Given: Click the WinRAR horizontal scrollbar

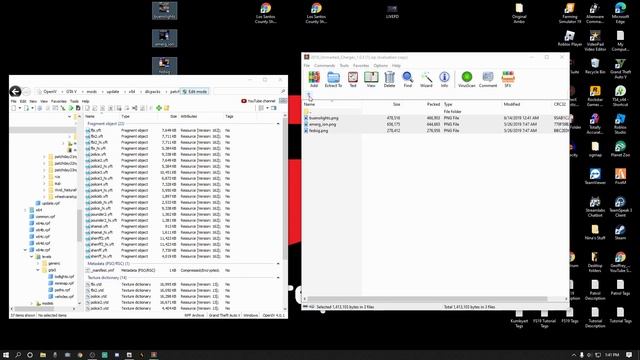Looking at the screenshot, I should (x=427, y=299).
